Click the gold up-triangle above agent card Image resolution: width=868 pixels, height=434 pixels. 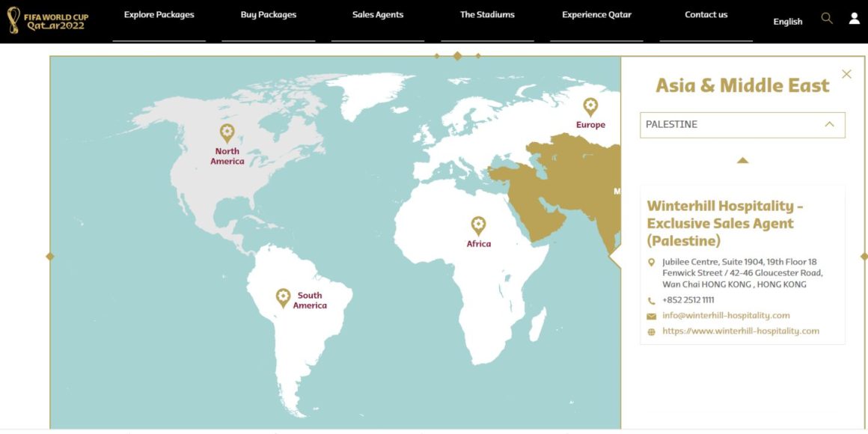742,161
